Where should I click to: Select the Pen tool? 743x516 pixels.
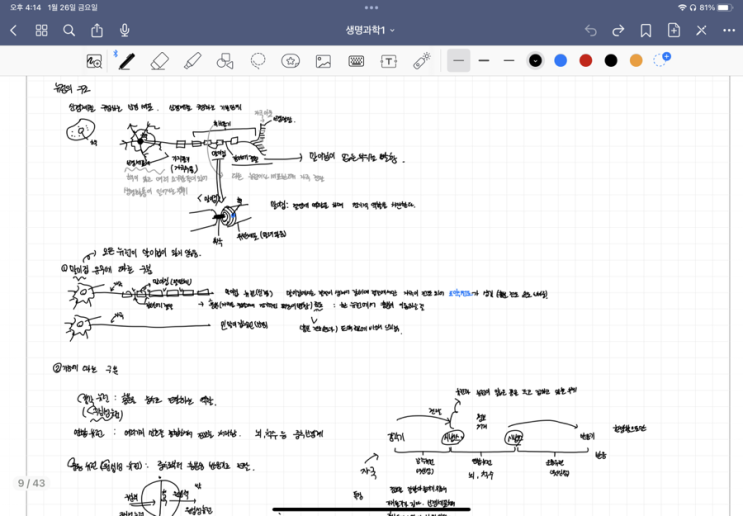[x=127, y=61]
